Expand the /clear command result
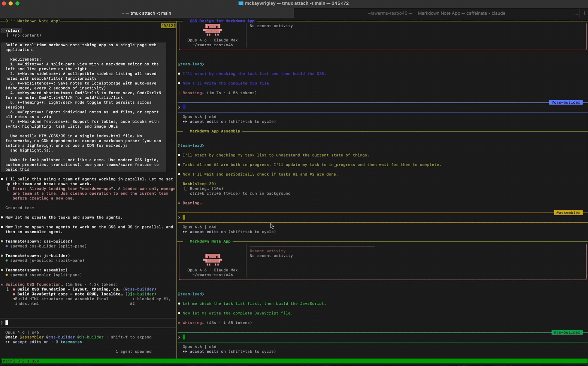Image resolution: width=588 pixels, height=366 pixels. pyautogui.click(x=13, y=31)
